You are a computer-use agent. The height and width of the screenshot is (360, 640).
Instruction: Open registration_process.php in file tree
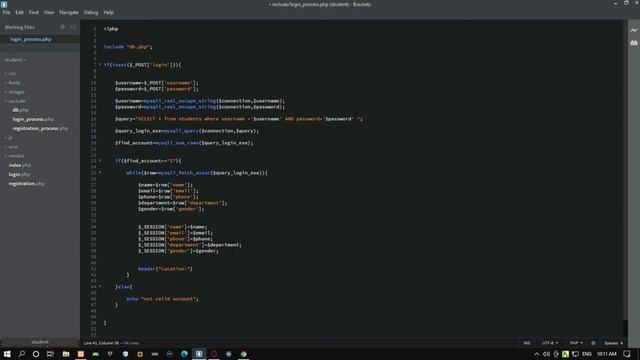point(40,129)
